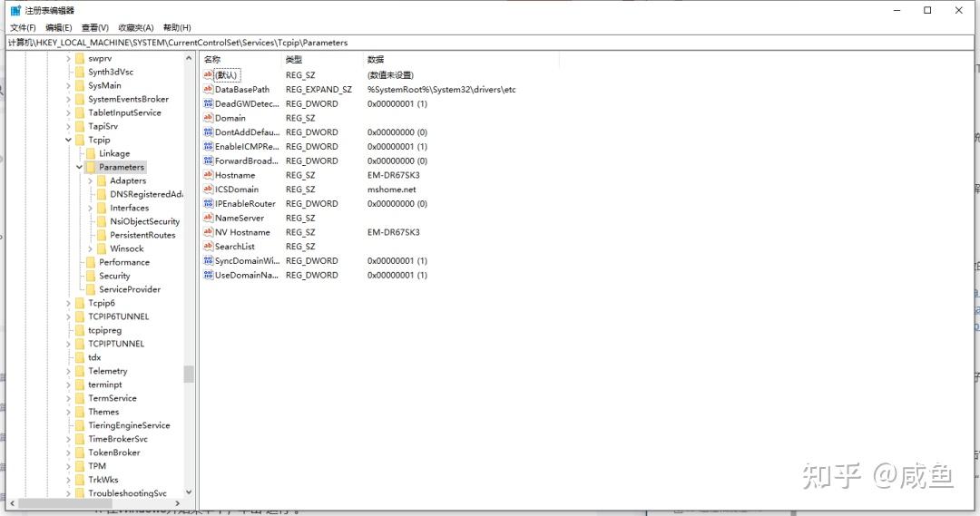Select the NameServer value icon
980x516 pixels.
(x=208, y=218)
